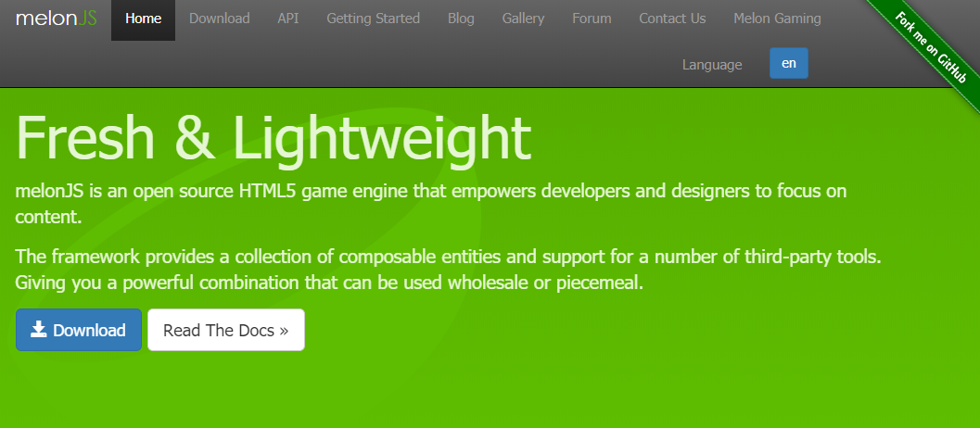Click the Language nav label
This screenshot has width=980, height=428.
[712, 65]
